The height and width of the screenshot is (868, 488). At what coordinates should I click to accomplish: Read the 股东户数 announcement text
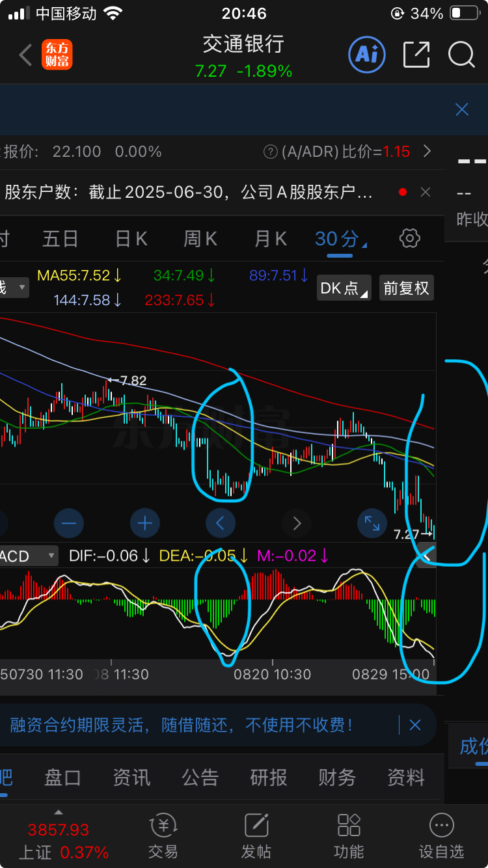tap(189, 192)
